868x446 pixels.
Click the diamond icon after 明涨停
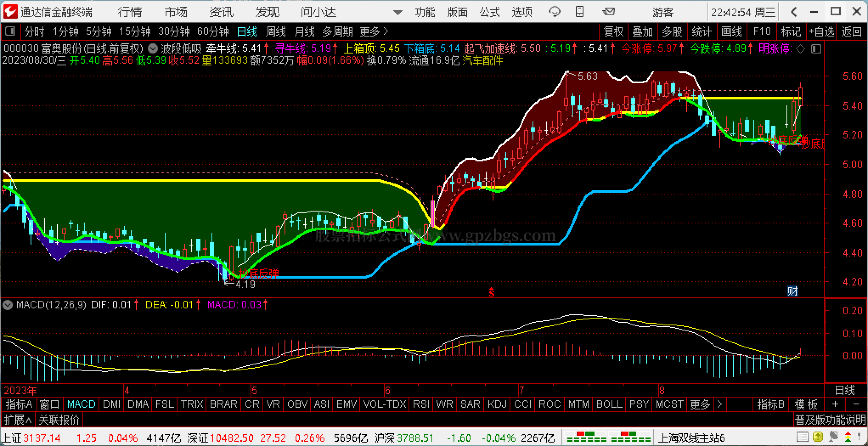(x=800, y=49)
